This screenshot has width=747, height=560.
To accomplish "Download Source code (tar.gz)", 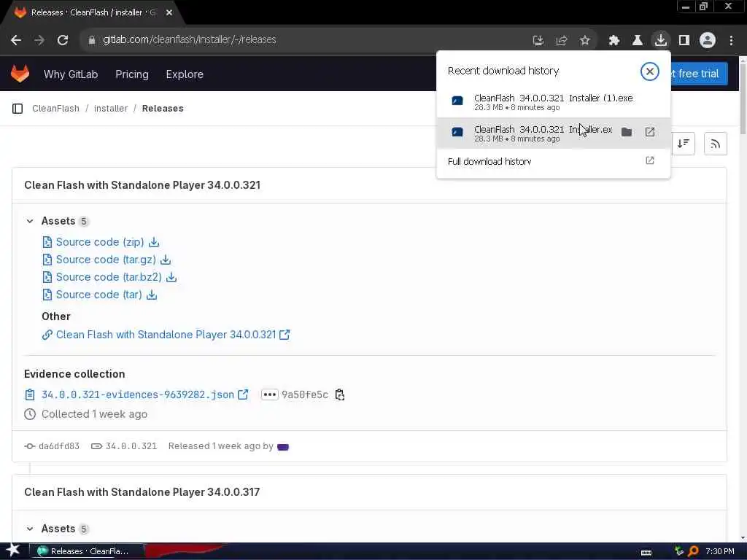I will coord(107,260).
